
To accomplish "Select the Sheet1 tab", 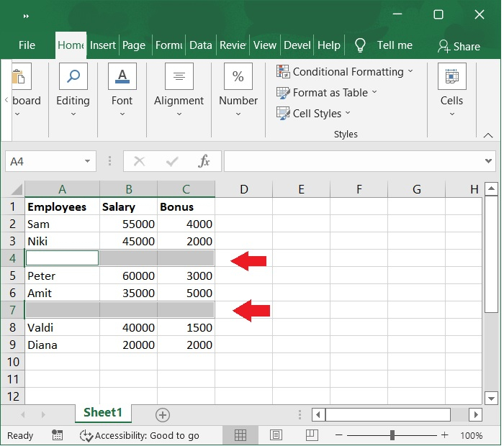I will click(x=103, y=413).
